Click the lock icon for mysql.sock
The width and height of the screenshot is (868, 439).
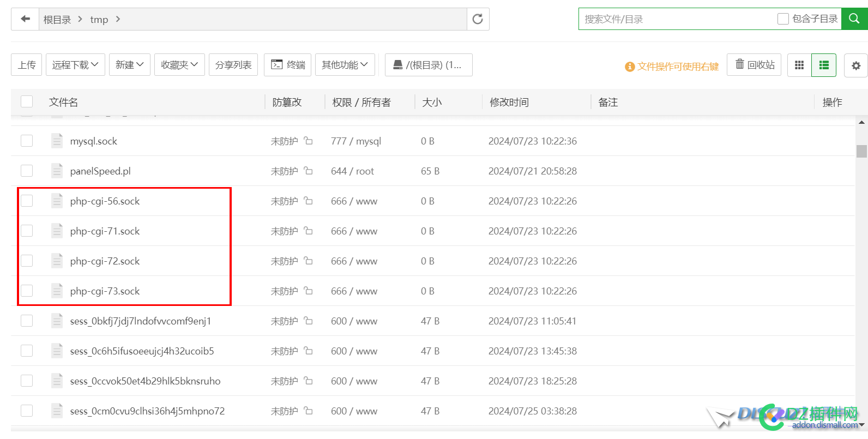pos(308,141)
